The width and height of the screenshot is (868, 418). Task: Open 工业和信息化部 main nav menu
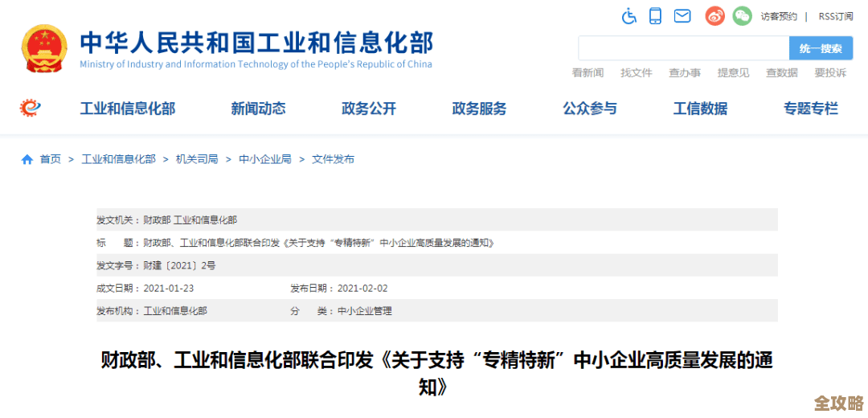point(128,109)
